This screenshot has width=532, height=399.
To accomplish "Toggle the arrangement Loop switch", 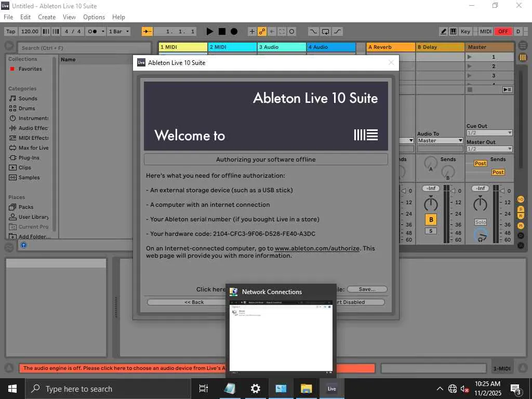I will (325, 32).
